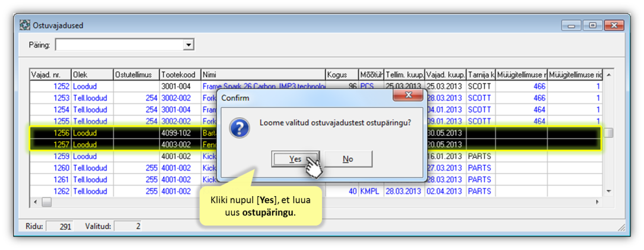Click the Ostuvajadused window title icon

[25, 25]
